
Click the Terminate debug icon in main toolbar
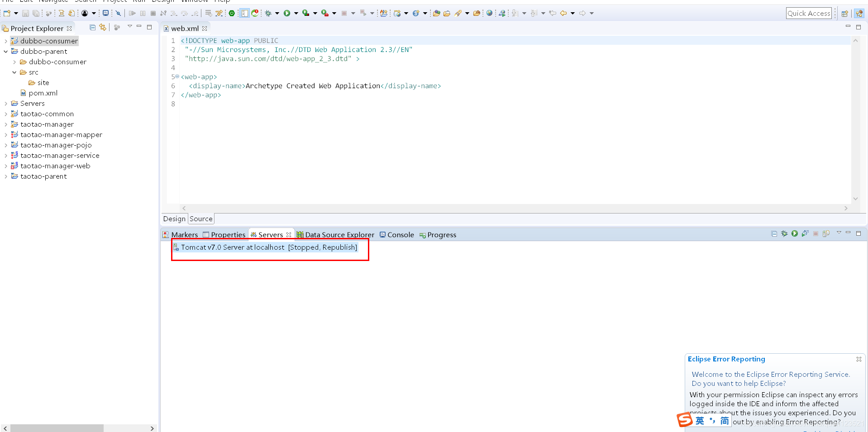click(x=153, y=13)
